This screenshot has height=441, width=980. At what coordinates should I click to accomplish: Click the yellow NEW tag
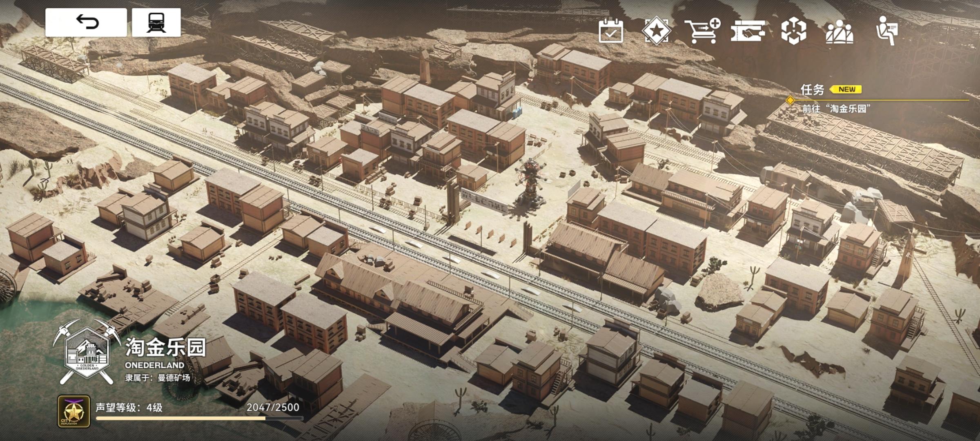(x=846, y=89)
